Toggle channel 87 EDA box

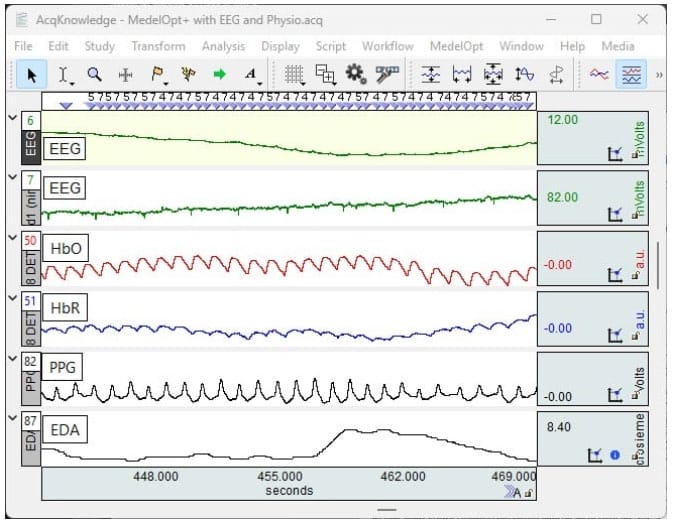(x=30, y=420)
